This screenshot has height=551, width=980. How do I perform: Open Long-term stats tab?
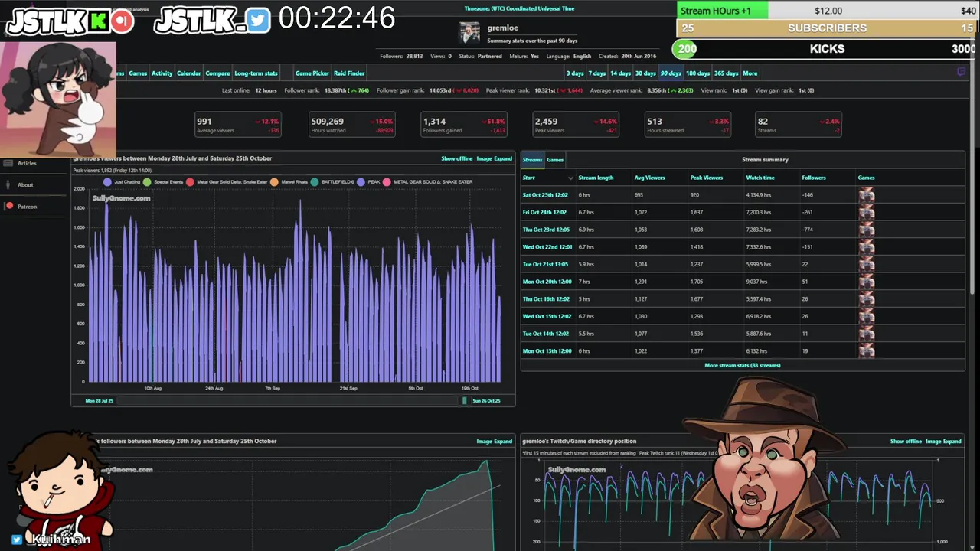[x=256, y=73]
